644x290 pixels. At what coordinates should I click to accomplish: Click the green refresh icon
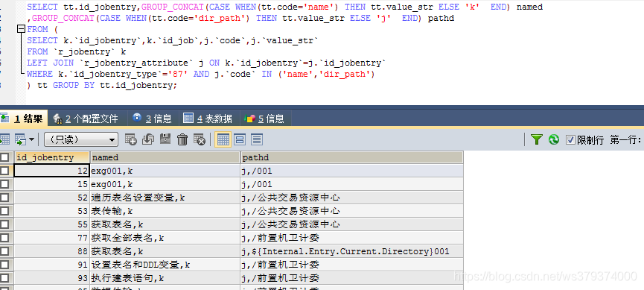pyautogui.click(x=554, y=139)
